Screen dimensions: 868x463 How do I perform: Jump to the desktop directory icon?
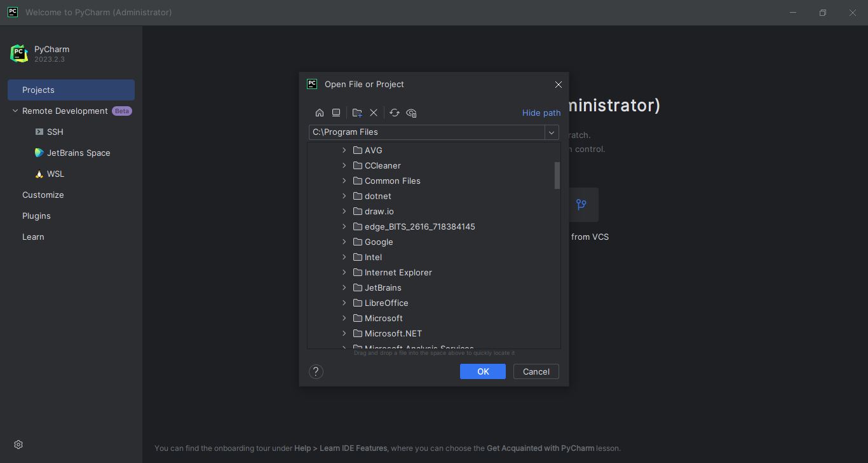336,113
